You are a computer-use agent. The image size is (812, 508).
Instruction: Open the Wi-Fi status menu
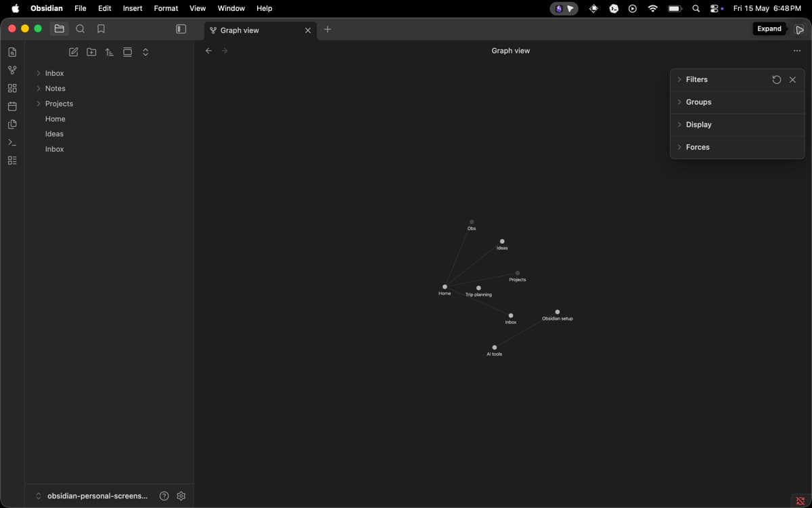[653, 8]
